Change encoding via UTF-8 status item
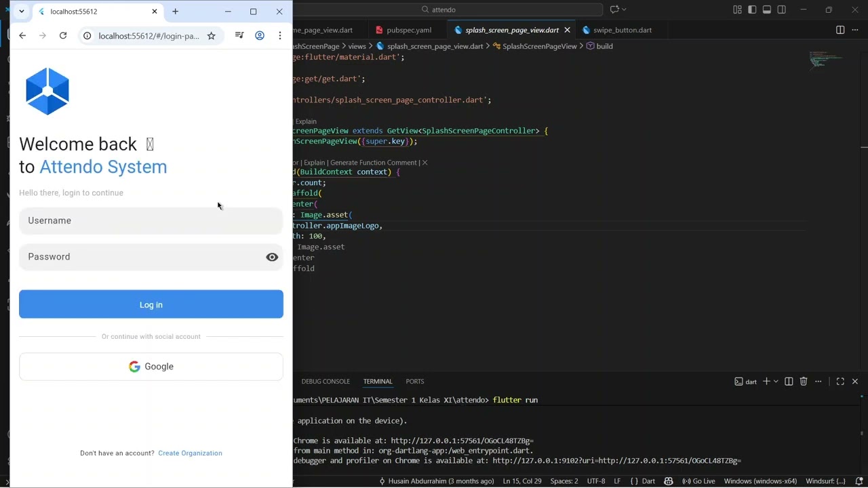 point(595,481)
